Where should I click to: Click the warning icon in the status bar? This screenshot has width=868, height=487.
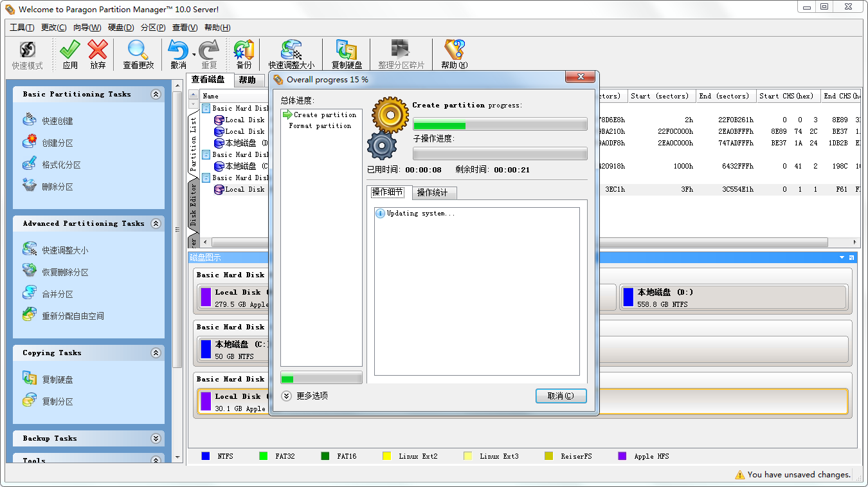click(x=740, y=475)
